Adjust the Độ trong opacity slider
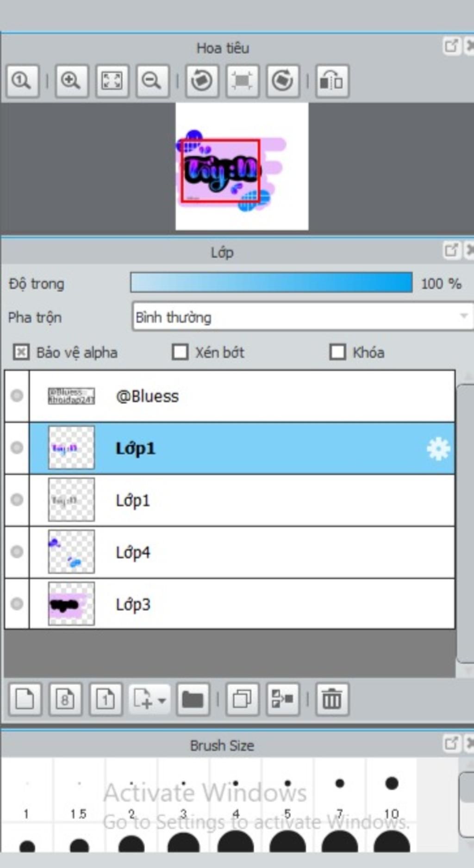474x868 pixels. point(271,283)
